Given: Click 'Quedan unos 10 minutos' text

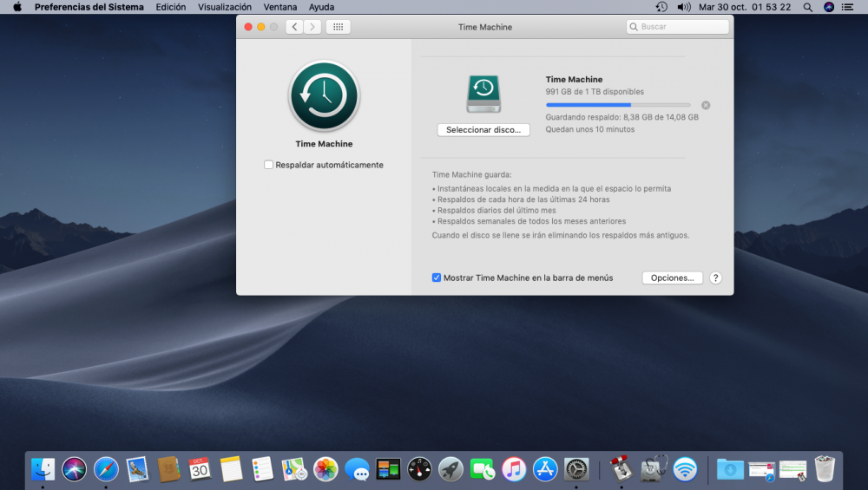Looking at the screenshot, I should click(x=590, y=129).
